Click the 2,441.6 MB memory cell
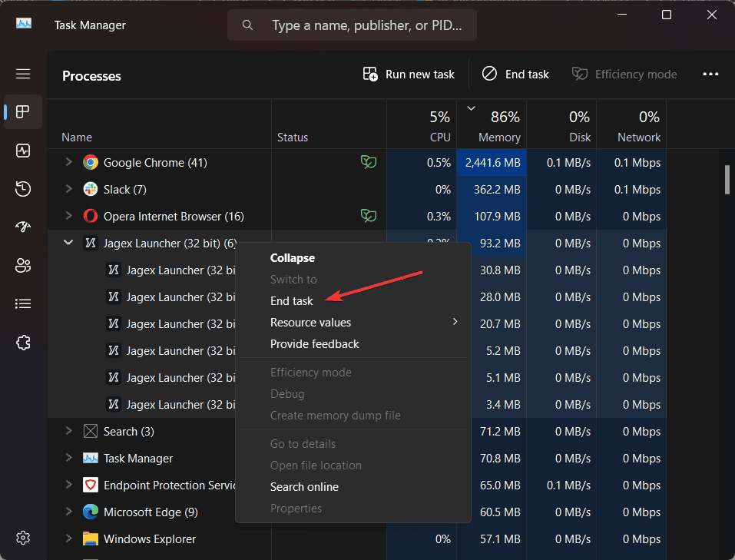Screen dimensions: 735x560 click(492, 163)
